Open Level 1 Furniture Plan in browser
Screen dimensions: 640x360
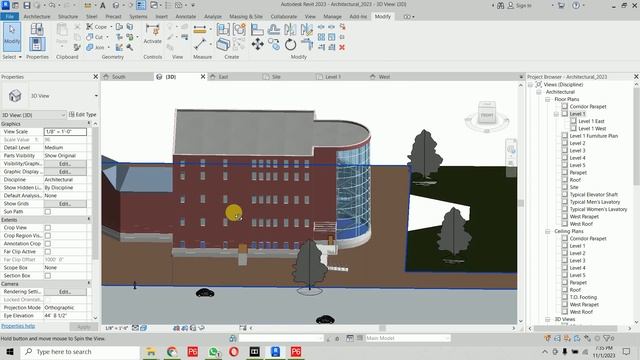(593, 136)
